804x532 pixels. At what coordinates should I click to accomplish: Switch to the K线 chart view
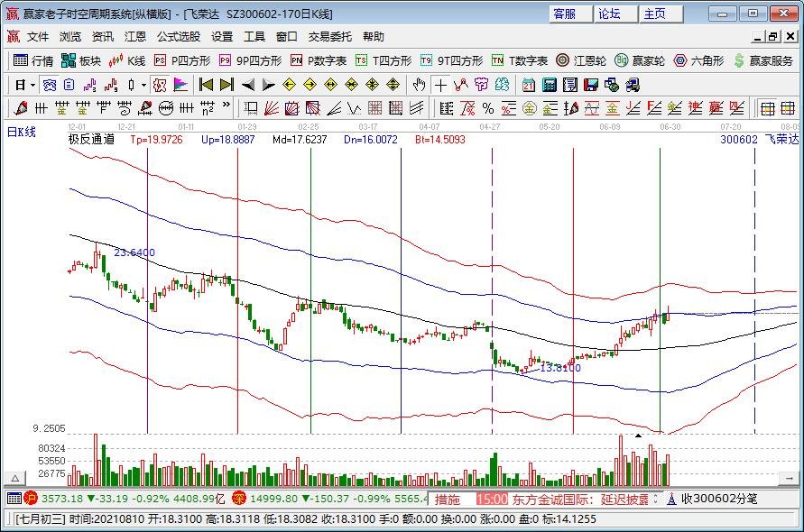[x=127, y=61]
